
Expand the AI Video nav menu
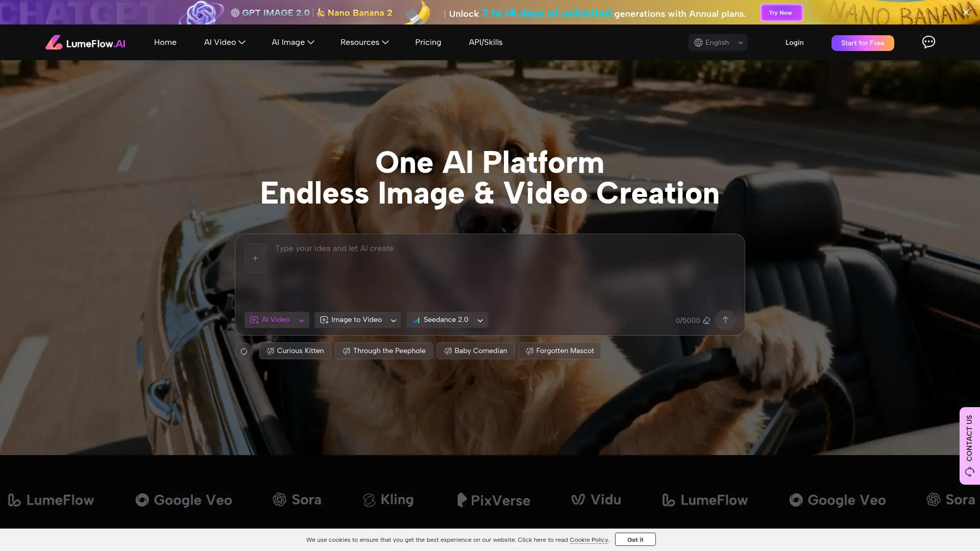point(225,42)
